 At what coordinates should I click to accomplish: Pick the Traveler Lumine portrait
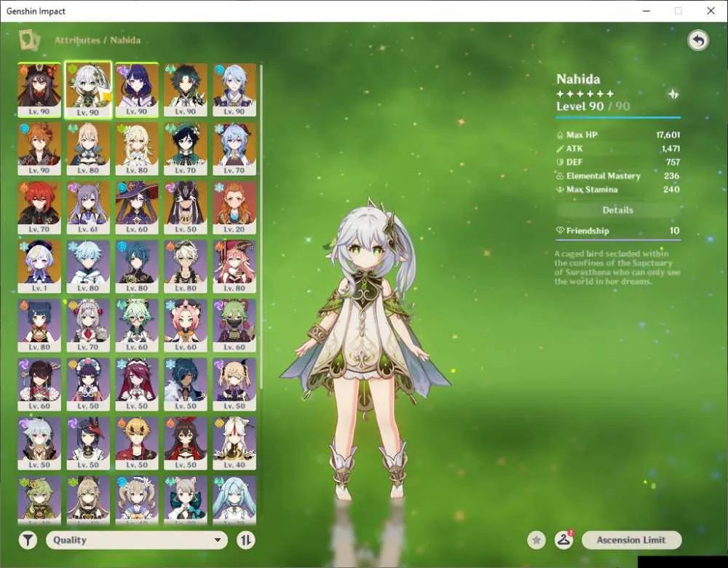(x=137, y=149)
